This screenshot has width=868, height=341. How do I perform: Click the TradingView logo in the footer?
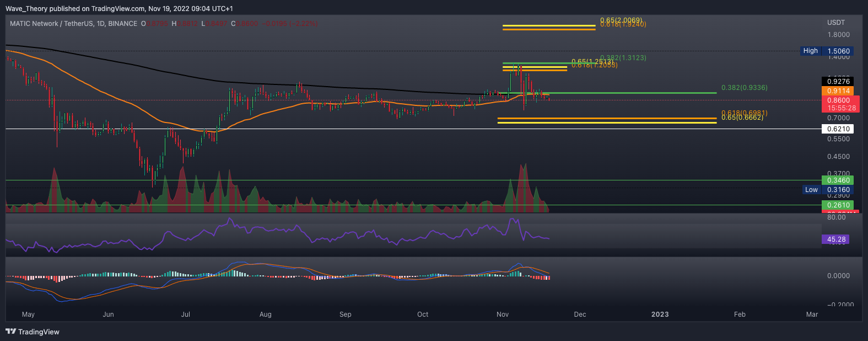tap(33, 332)
